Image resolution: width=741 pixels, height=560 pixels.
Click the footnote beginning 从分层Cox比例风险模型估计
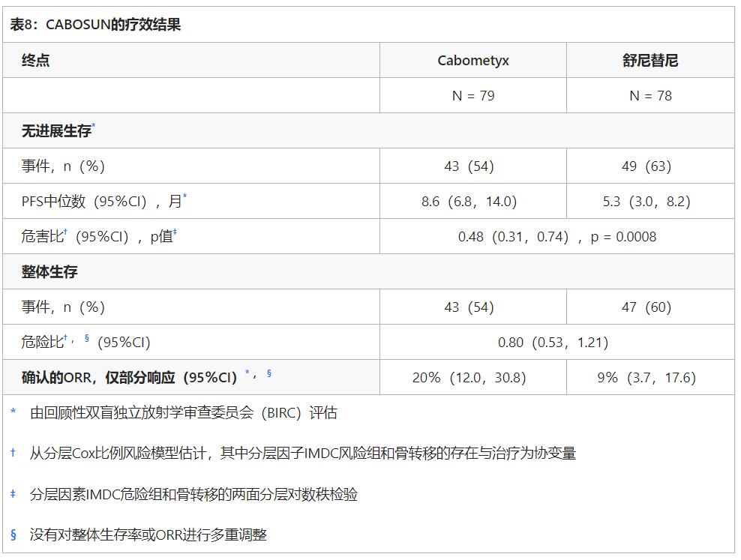[x=303, y=454]
